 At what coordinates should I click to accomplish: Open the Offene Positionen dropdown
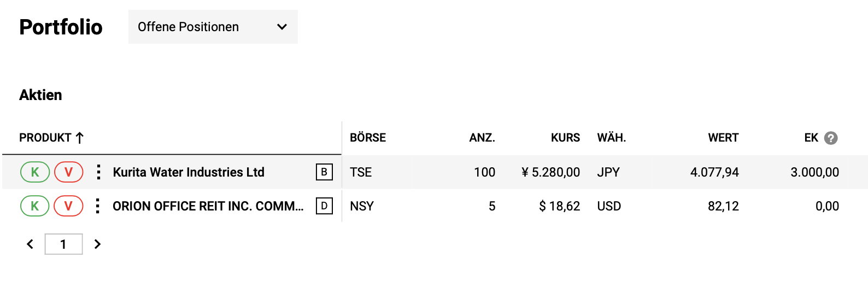click(x=213, y=27)
